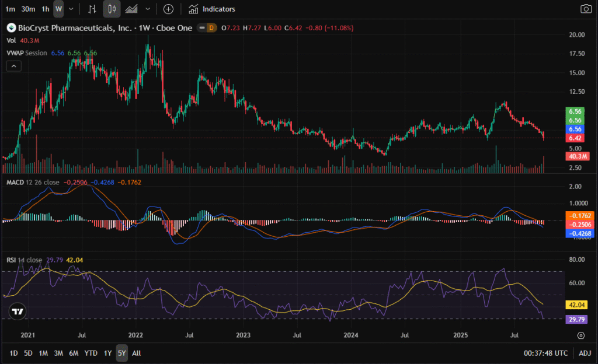Click the compare or add symbol plus icon
This screenshot has height=364, width=598.
tap(168, 9)
